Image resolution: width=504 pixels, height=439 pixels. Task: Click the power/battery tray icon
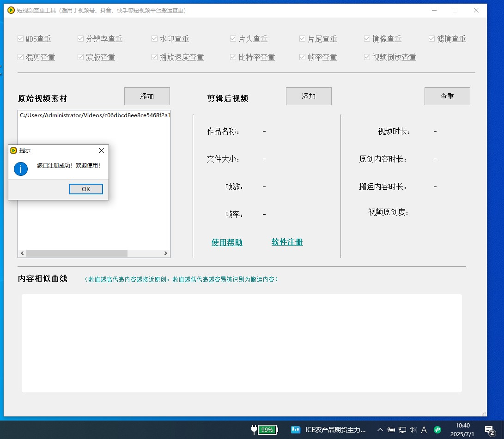391,430
